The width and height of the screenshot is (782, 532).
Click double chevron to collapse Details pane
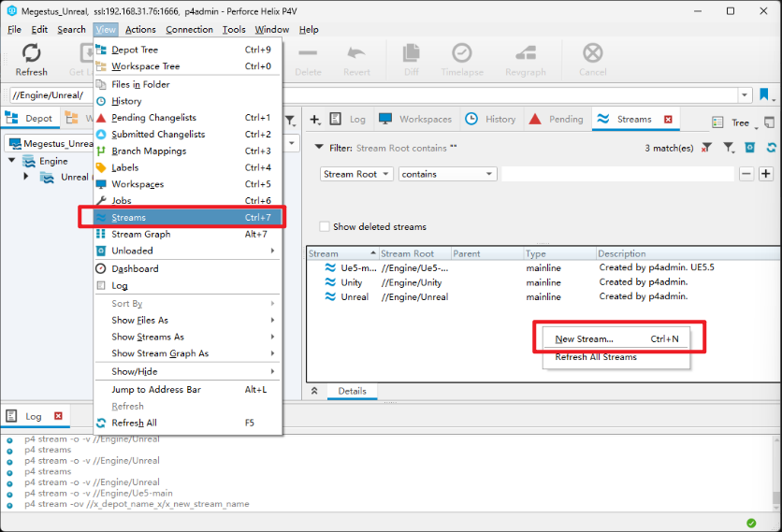[x=314, y=391]
